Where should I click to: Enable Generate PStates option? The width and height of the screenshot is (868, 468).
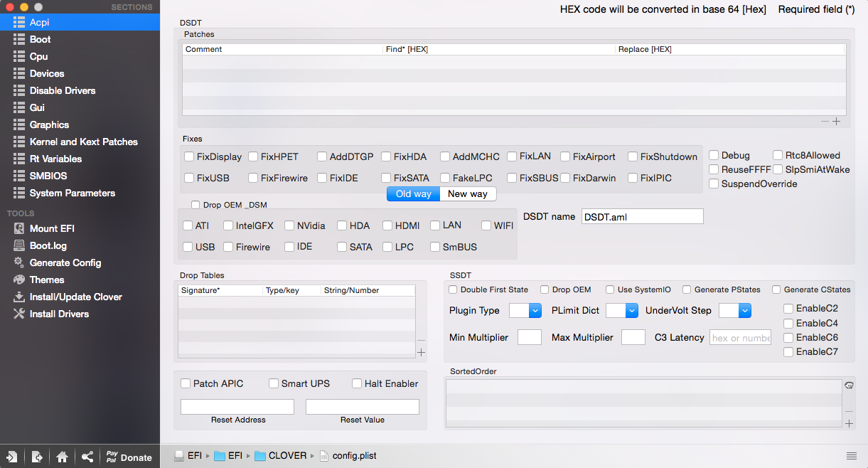pos(687,289)
